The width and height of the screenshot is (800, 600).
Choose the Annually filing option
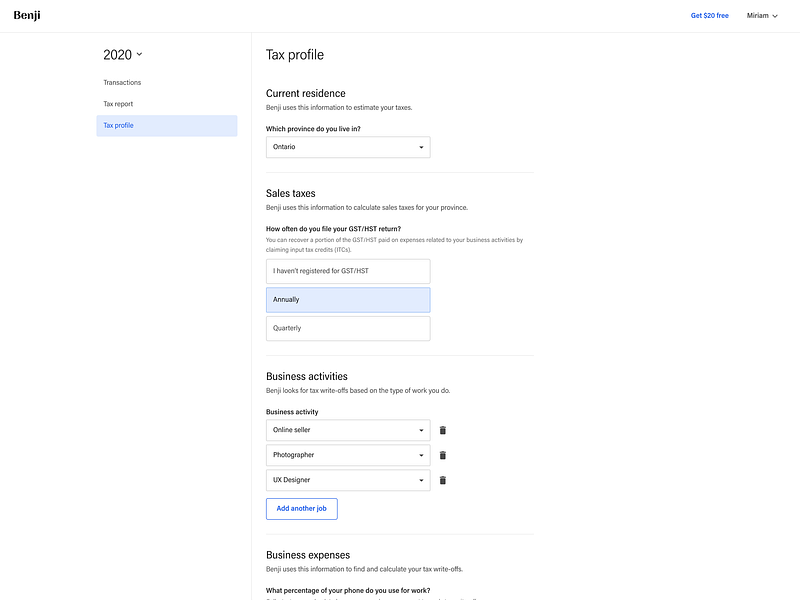[348, 299]
